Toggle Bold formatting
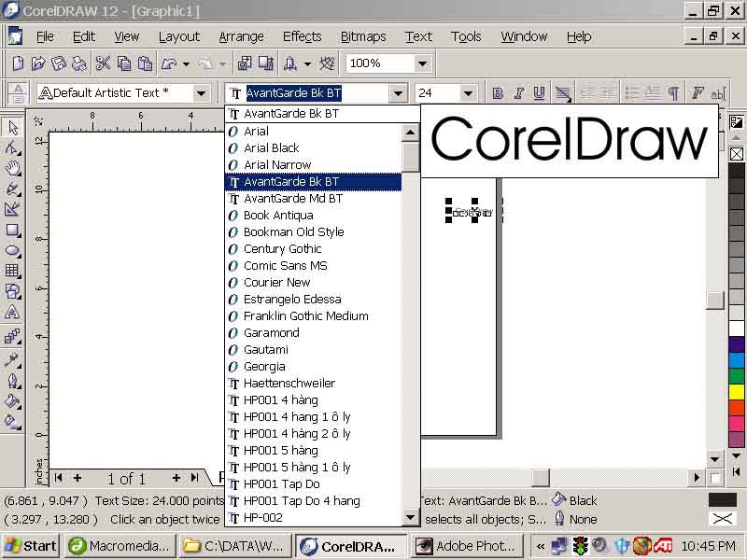 coord(498,93)
